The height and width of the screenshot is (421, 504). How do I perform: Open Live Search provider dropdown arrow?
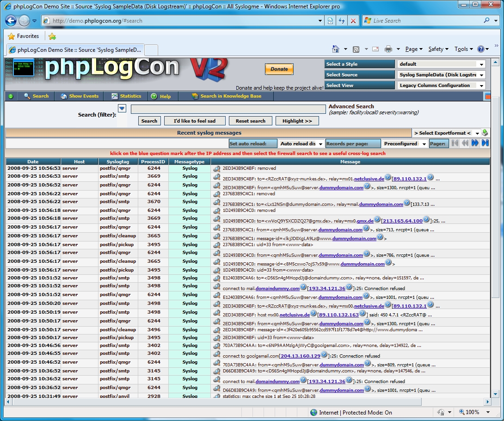496,20
